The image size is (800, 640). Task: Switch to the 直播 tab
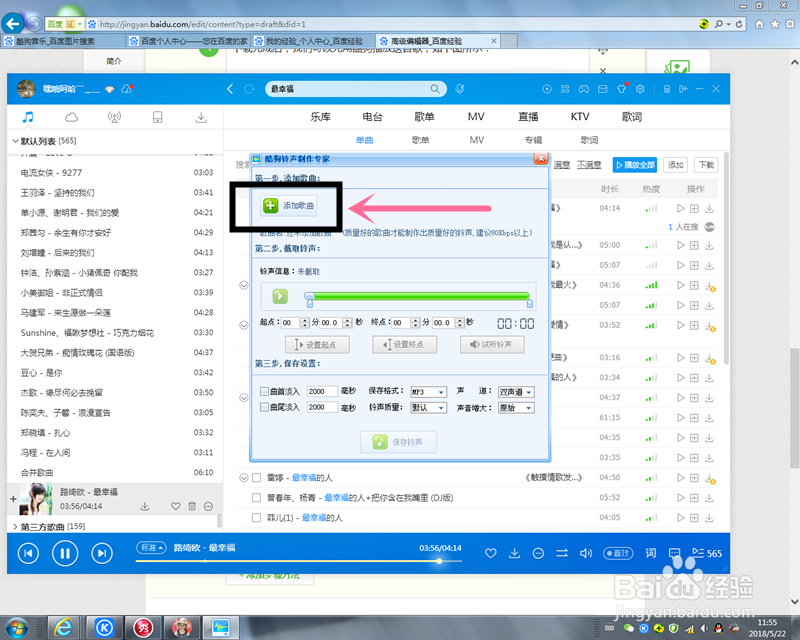tap(528, 117)
